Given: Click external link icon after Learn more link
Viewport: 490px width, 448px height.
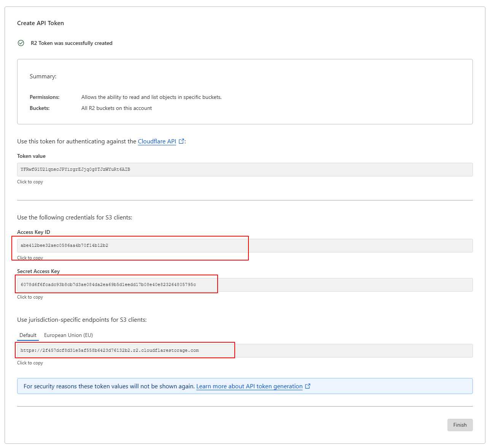Looking at the screenshot, I should 308,386.
